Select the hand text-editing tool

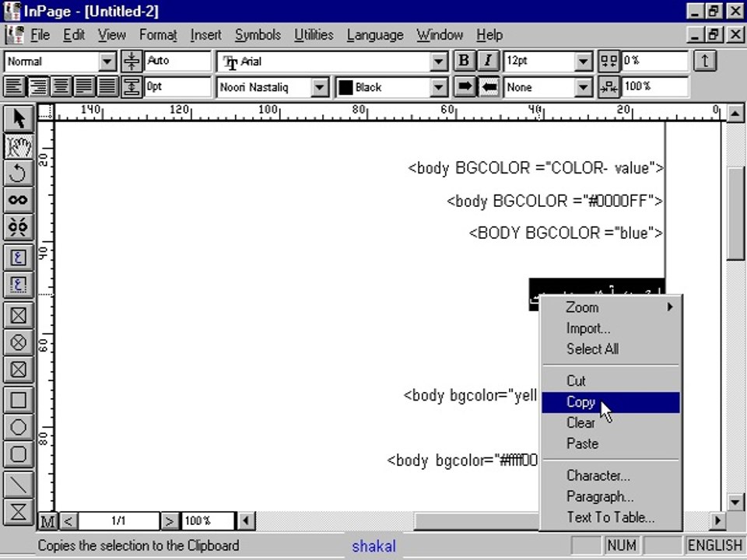pyautogui.click(x=18, y=145)
